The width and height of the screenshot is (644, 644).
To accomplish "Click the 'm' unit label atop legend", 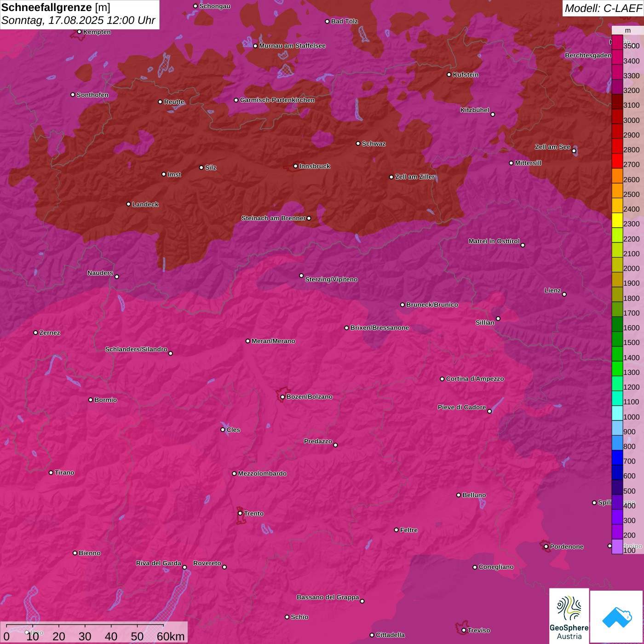I will click(x=627, y=30).
